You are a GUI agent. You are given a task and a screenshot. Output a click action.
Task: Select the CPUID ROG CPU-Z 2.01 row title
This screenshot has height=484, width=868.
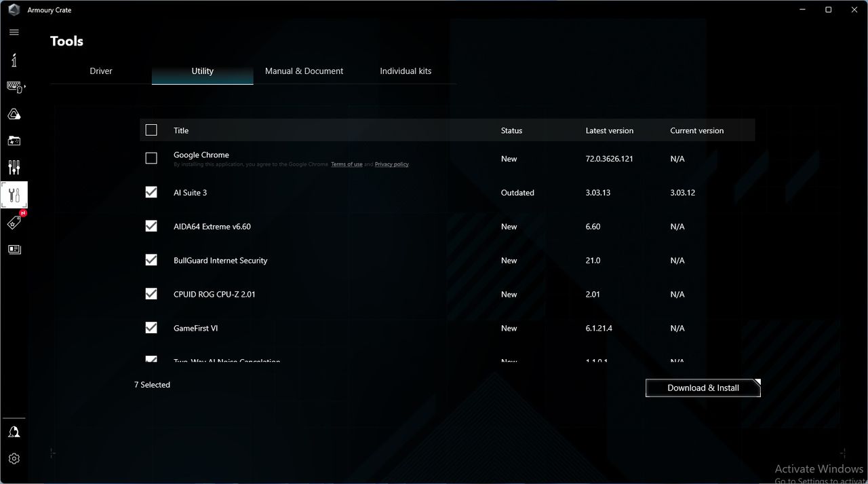tap(214, 295)
